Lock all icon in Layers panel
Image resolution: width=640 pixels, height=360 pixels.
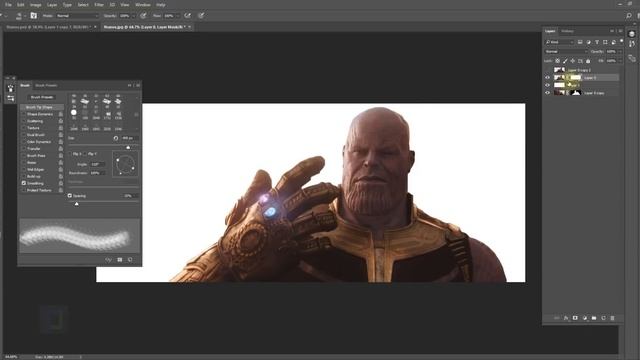[588, 61]
